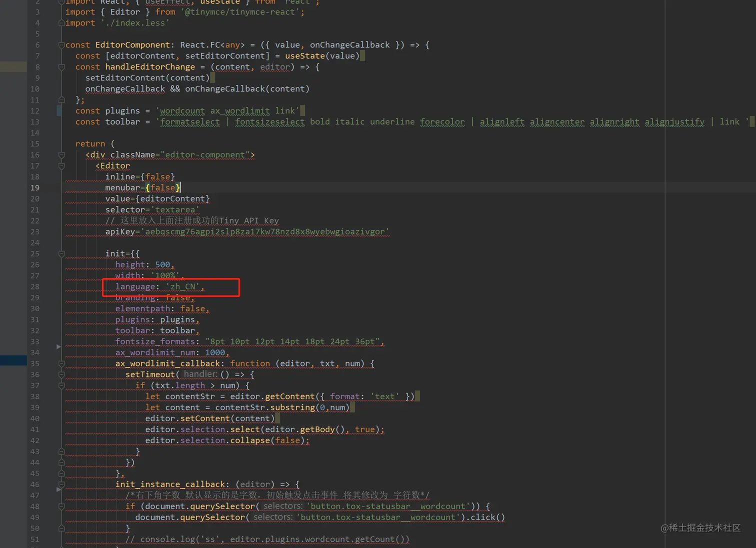The image size is (756, 548).
Task: Click 'alignjustify' in the toolbar string
Action: [x=675, y=122]
